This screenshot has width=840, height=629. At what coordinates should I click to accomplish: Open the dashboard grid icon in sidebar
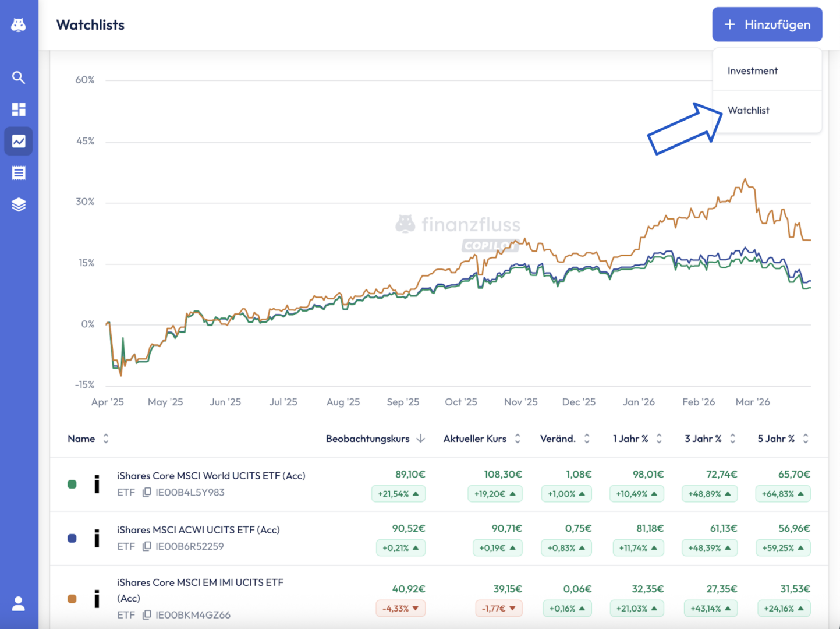19,109
